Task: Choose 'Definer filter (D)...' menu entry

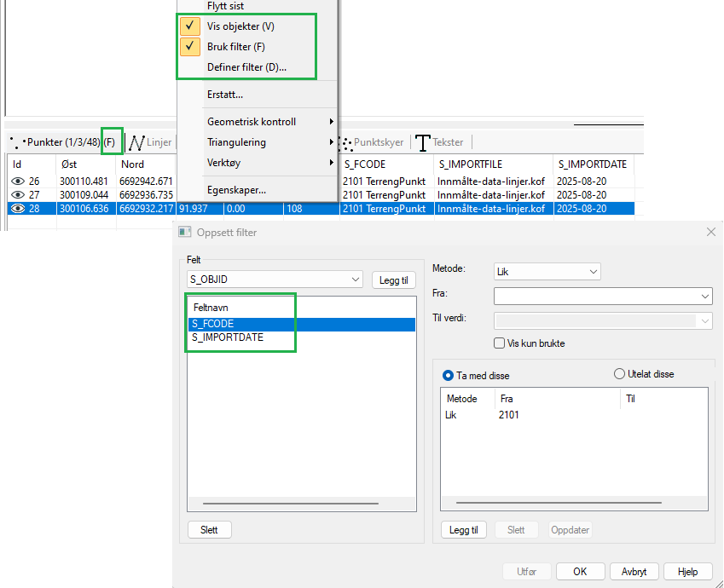Action: (x=246, y=66)
